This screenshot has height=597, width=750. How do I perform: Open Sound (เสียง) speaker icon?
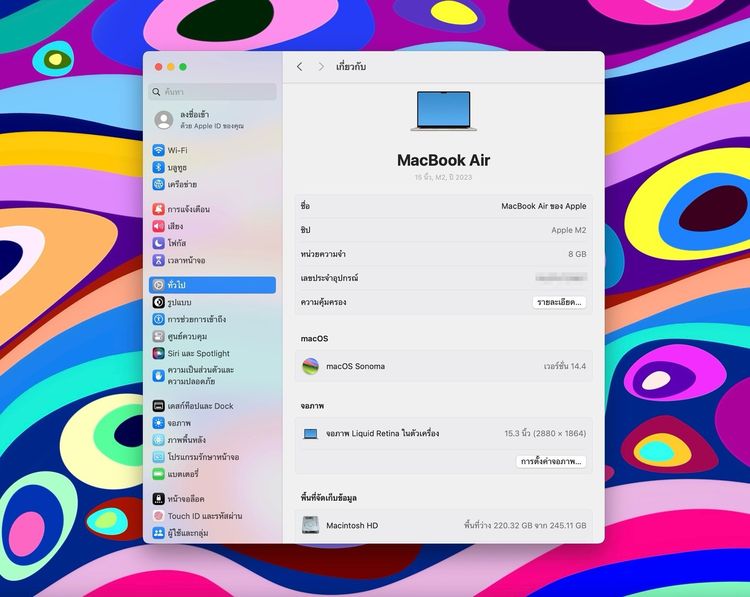(x=158, y=226)
